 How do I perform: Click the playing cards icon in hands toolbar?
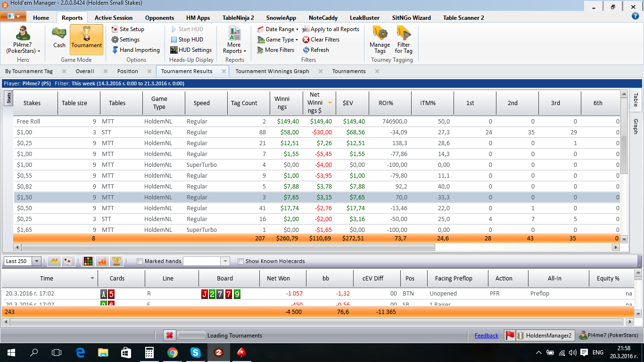point(68,261)
